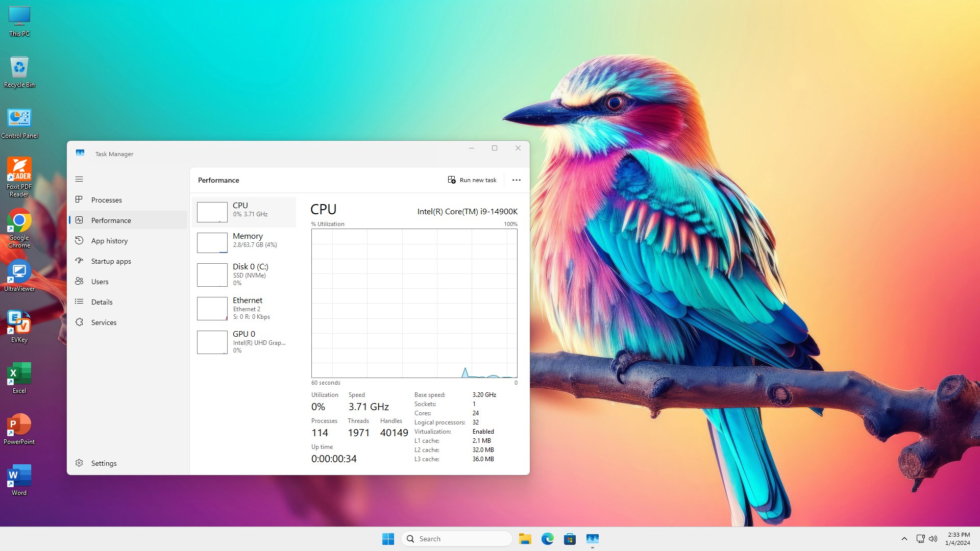
Task: Click the CPU utilization graph
Action: tap(414, 303)
